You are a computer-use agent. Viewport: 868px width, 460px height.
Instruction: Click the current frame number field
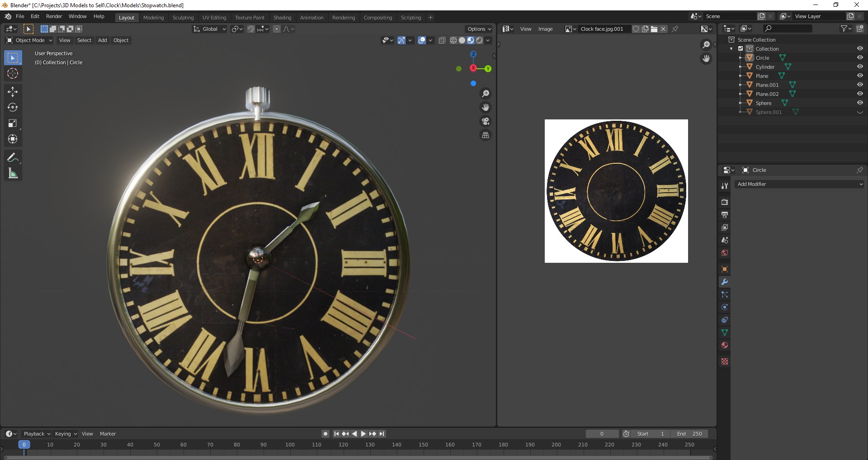(602, 434)
